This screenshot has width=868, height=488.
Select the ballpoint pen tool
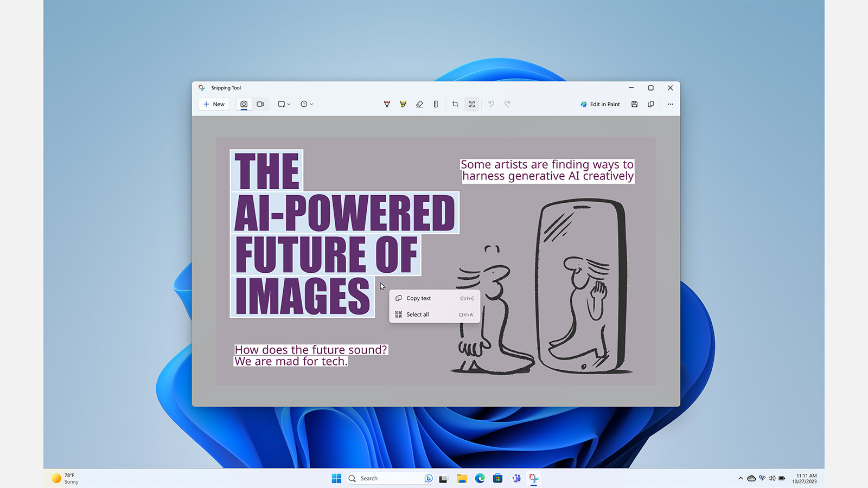[x=387, y=104]
